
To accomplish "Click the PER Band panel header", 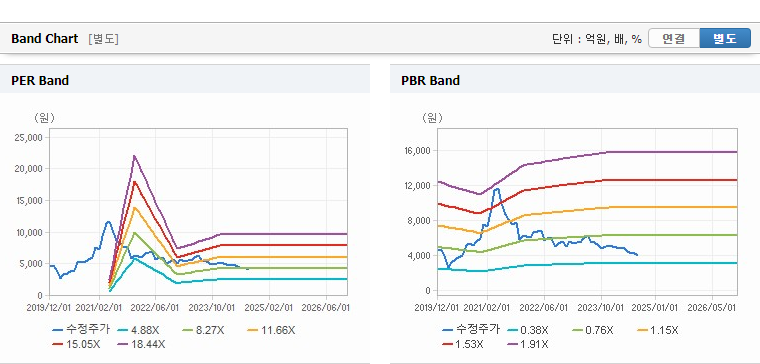I will pos(185,80).
